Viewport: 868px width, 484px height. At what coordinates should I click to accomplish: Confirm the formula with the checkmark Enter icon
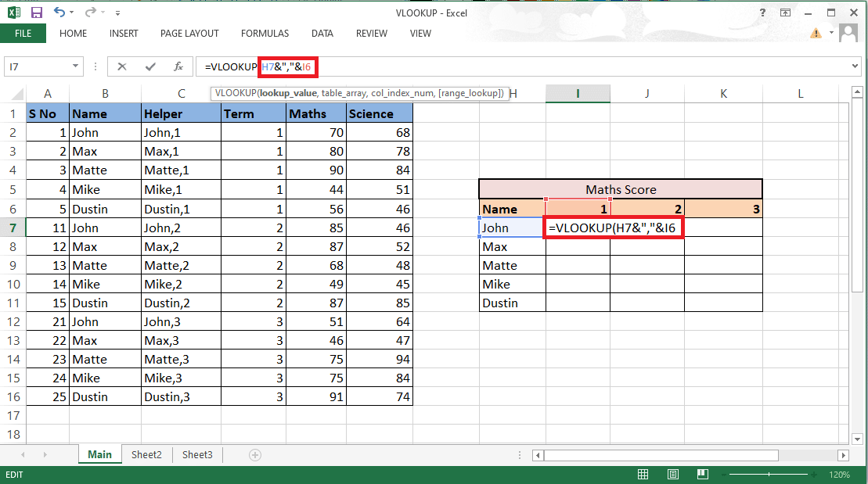[x=150, y=66]
